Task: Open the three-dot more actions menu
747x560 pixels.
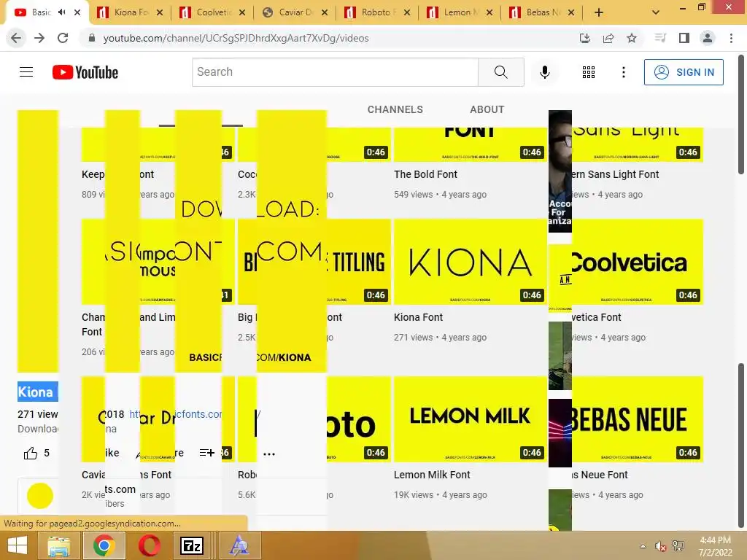Action: (x=269, y=454)
